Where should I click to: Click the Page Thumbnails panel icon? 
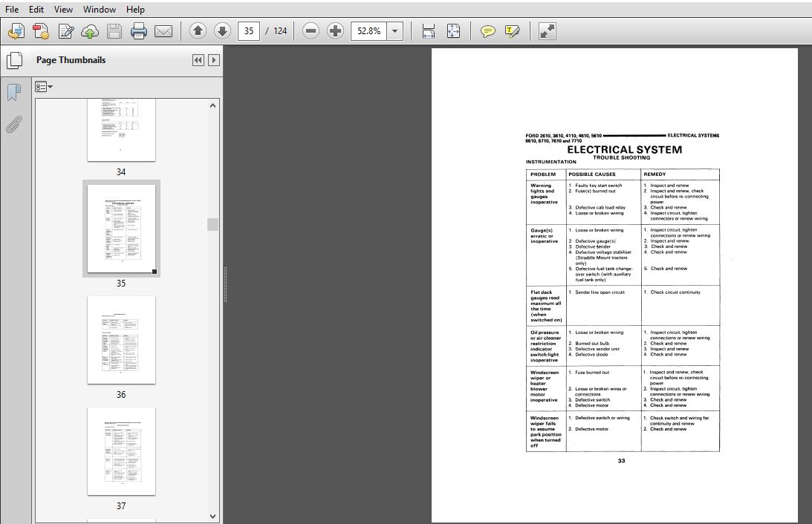pyautogui.click(x=15, y=61)
